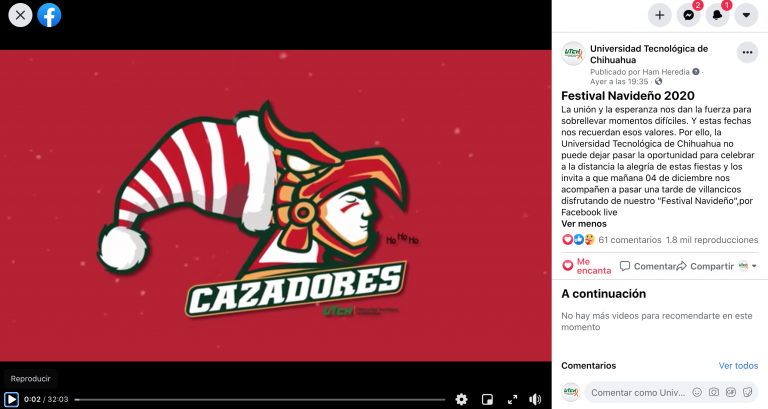Open the Messenger chats icon
768x409 pixels.
click(x=688, y=15)
